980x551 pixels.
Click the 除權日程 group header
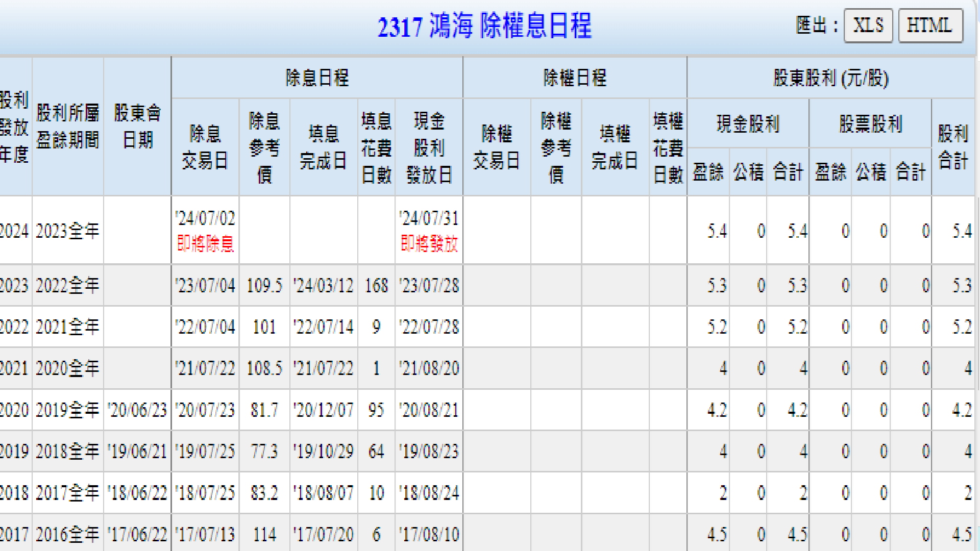575,78
